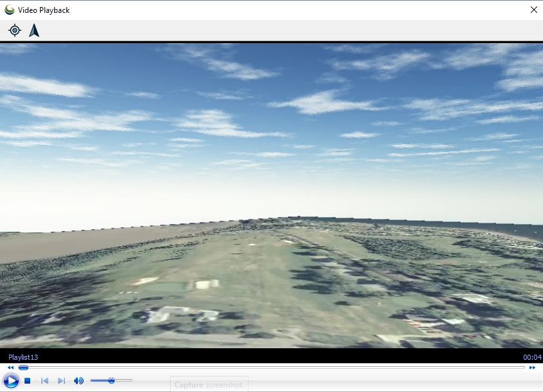Click the Video Playback title bar text
The width and height of the screenshot is (543, 392).
44,10
